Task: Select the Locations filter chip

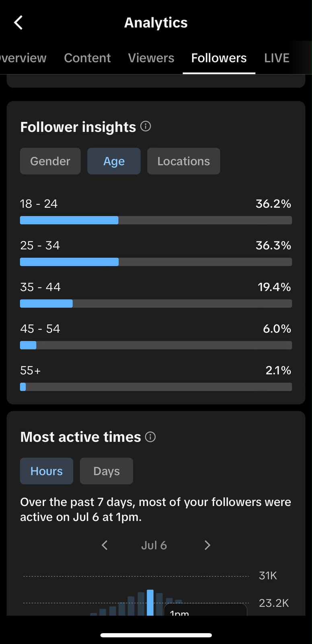Action: (184, 161)
